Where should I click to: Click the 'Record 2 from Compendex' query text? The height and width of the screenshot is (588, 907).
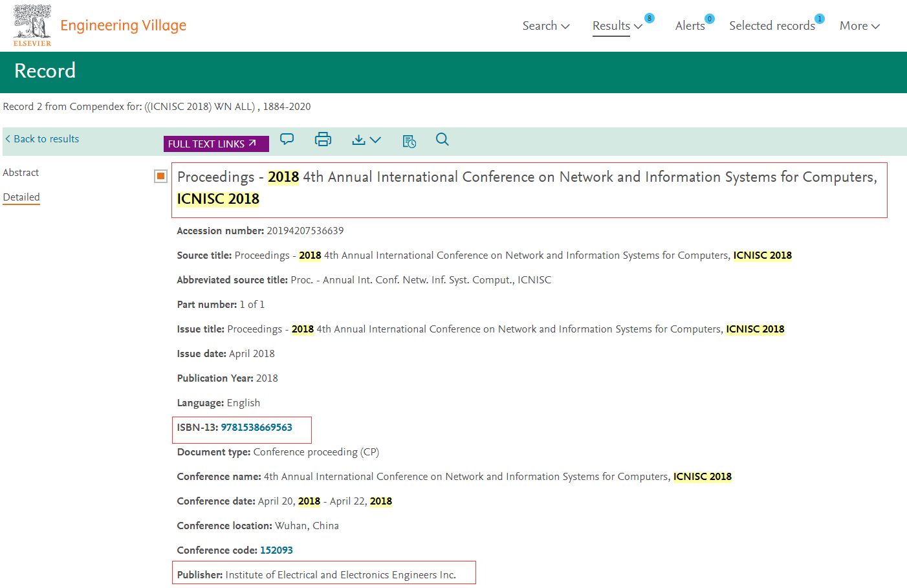(x=157, y=107)
